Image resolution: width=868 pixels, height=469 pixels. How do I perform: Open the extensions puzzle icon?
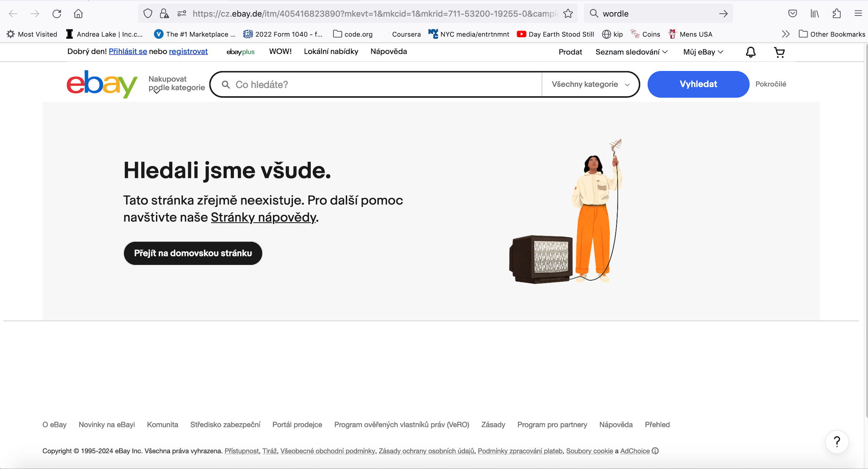tap(836, 14)
